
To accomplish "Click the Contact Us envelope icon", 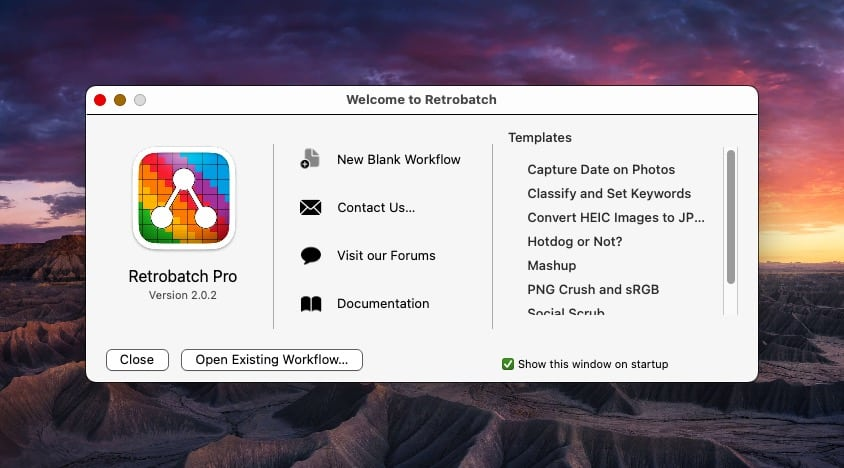I will click(310, 207).
